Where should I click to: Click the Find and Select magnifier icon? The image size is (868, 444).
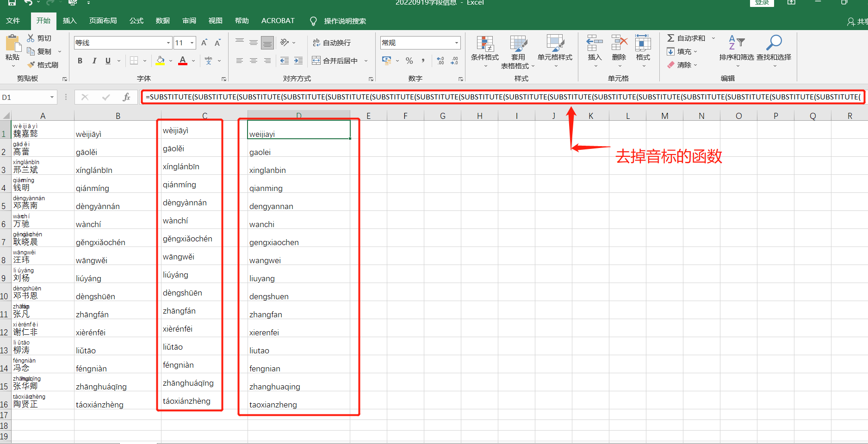774,43
